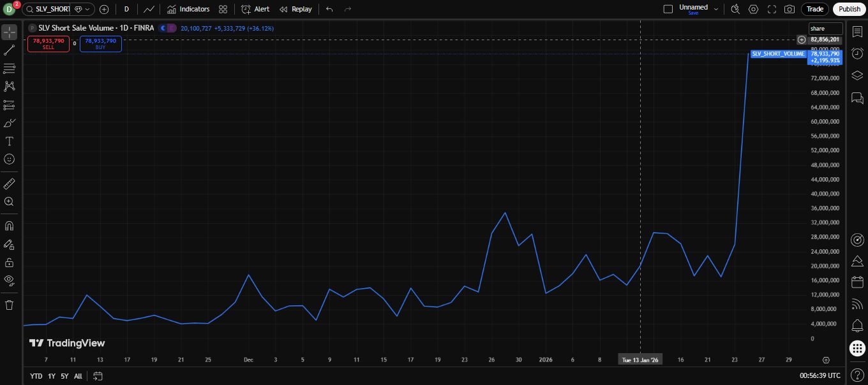Open the watchlist panel icon
The width and height of the screenshot is (868, 385).
tap(857, 32)
